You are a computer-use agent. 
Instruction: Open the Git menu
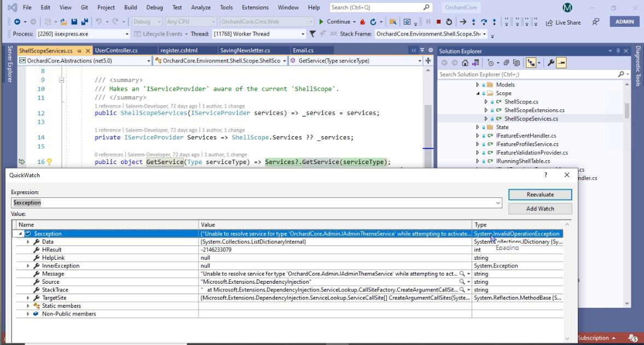point(84,8)
